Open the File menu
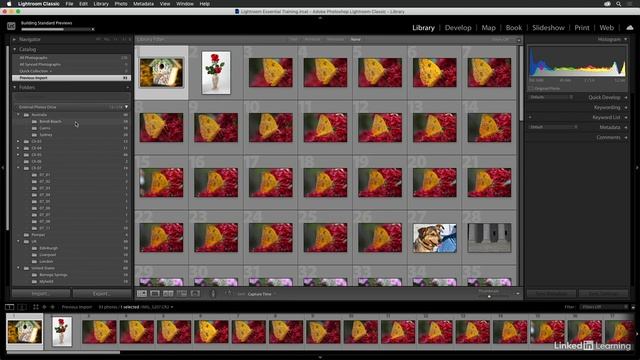640x360 pixels. (x=69, y=4)
